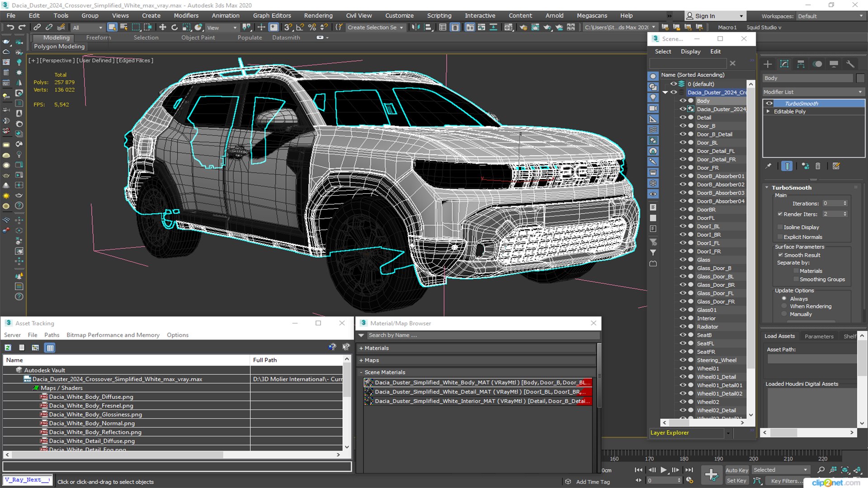This screenshot has height=488, width=868.
Task: Click Make Unique icon under modifier stack
Action: 805,166
